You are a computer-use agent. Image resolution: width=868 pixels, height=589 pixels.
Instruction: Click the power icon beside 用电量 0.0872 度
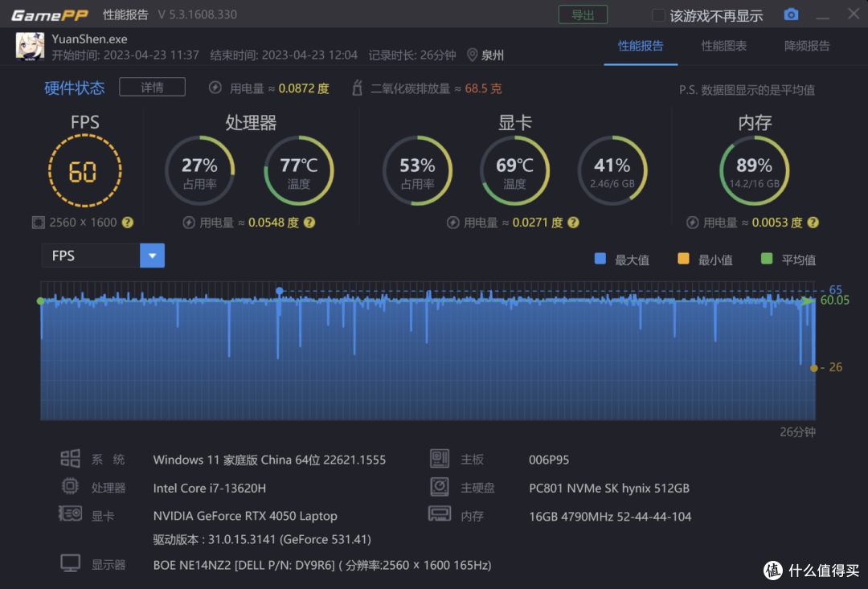tap(215, 88)
